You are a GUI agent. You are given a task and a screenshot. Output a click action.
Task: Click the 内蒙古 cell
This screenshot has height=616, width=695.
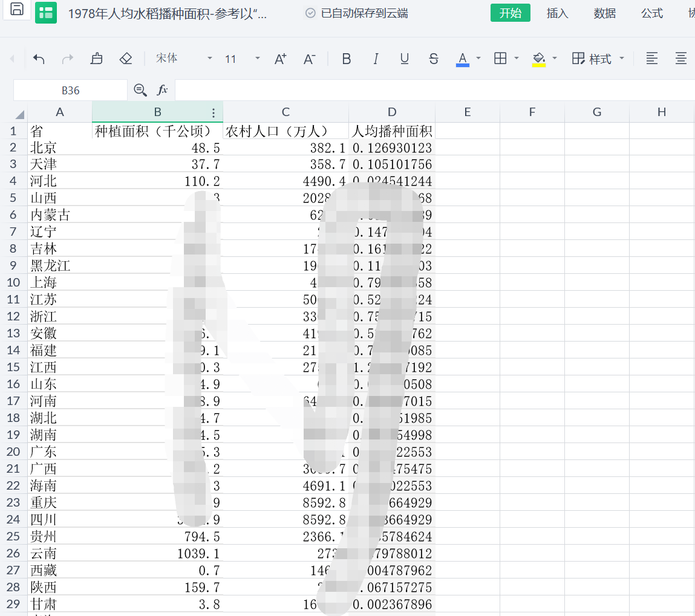click(60, 215)
